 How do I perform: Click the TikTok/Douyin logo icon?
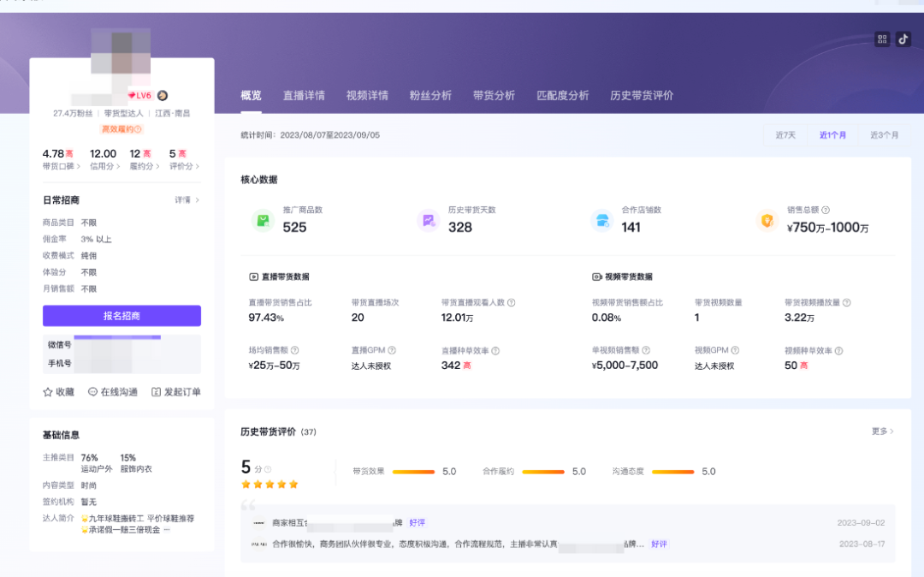pos(903,39)
